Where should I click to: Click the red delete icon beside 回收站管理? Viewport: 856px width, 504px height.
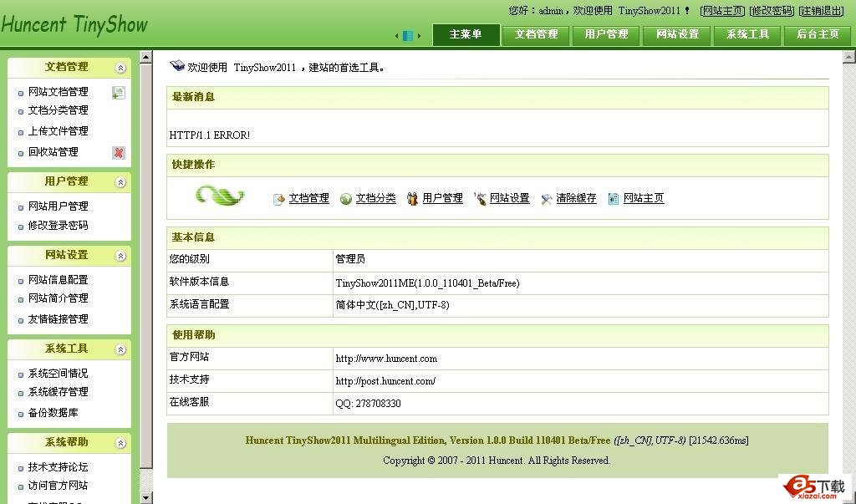click(119, 153)
